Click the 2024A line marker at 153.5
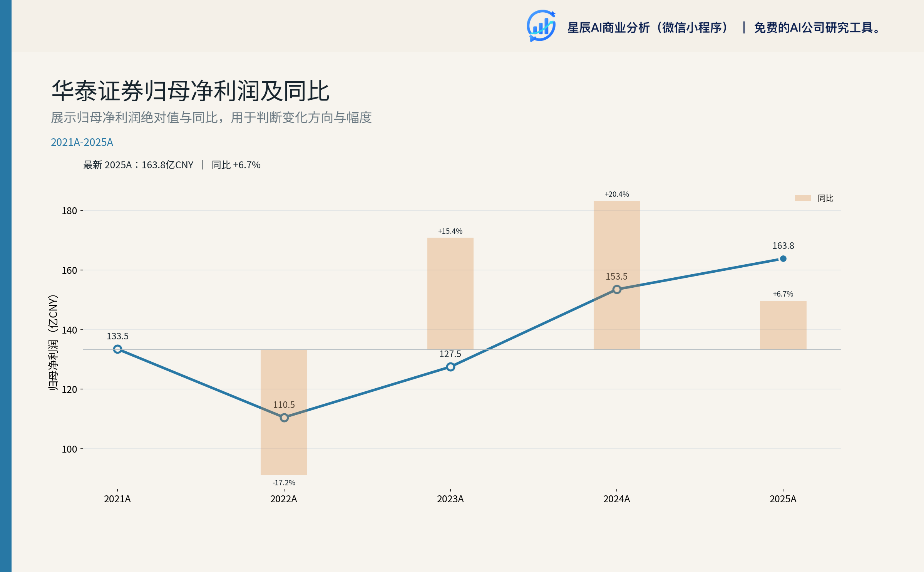924x572 pixels. coord(617,289)
